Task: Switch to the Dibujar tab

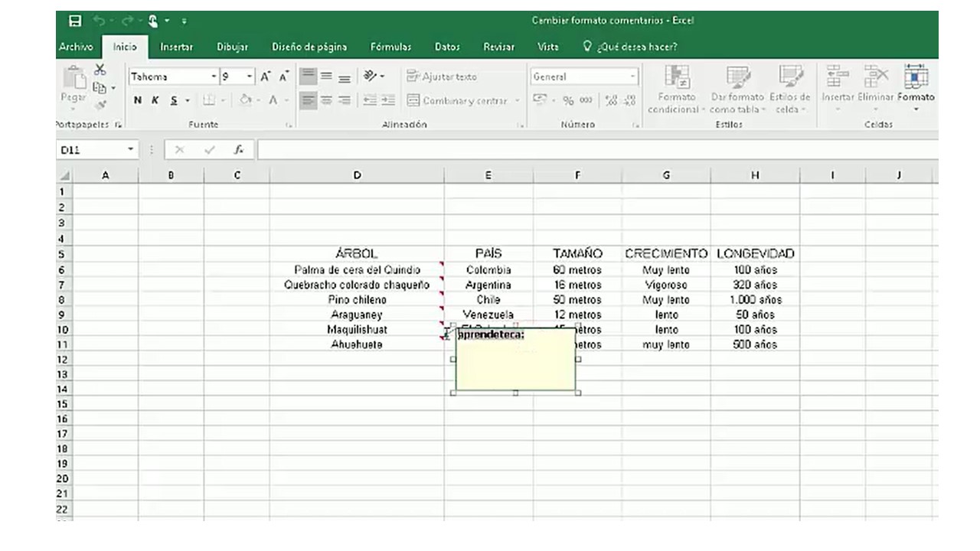Action: (232, 47)
